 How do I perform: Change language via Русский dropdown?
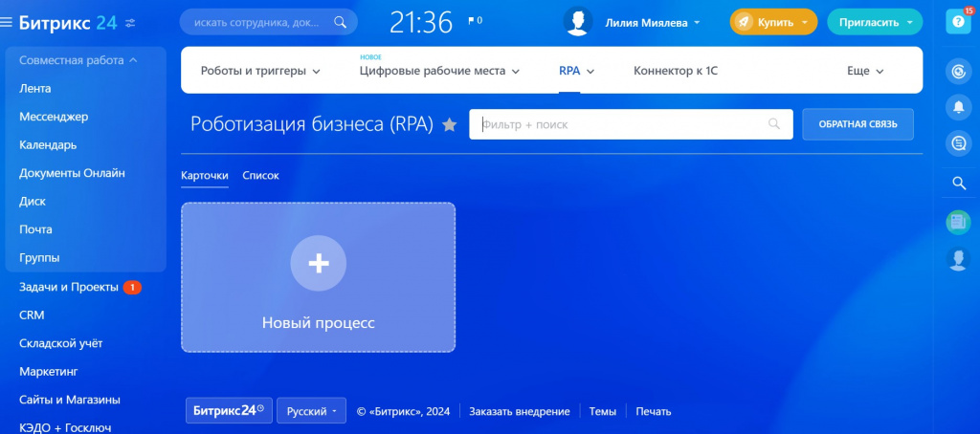tap(311, 411)
